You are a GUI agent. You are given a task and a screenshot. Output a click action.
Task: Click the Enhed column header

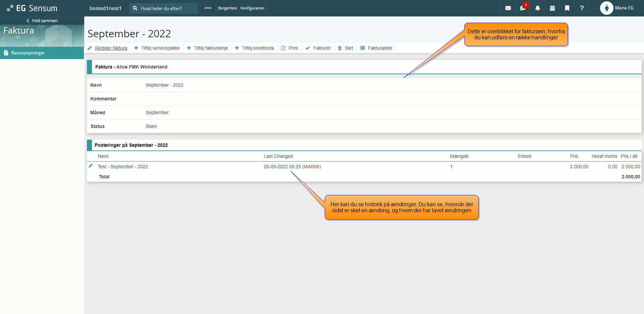point(525,156)
